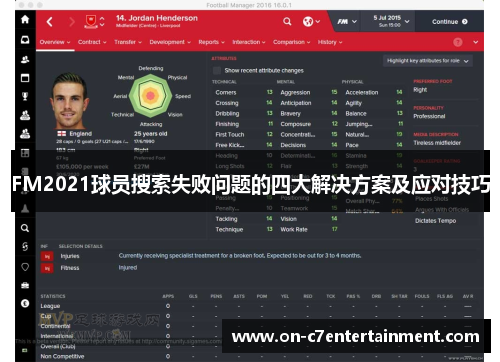This screenshot has height=362, width=500.
Task: Open the Interaction tab menu
Action: pyautogui.click(x=249, y=42)
